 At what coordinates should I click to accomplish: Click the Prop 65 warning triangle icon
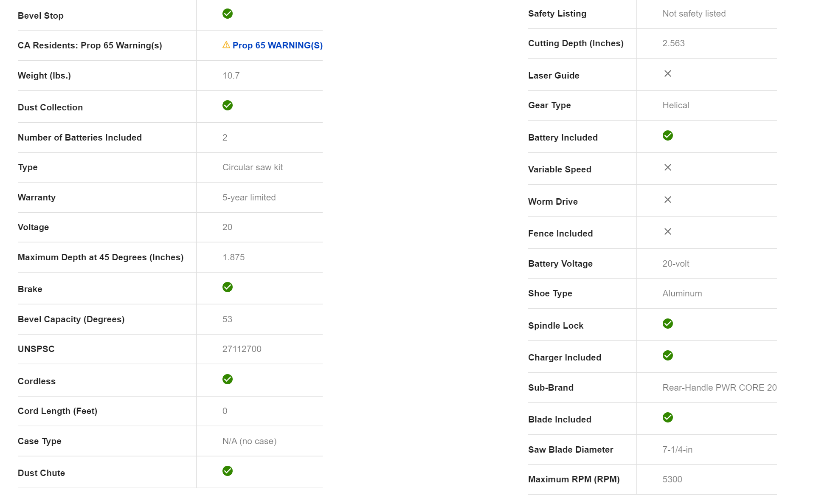point(226,45)
